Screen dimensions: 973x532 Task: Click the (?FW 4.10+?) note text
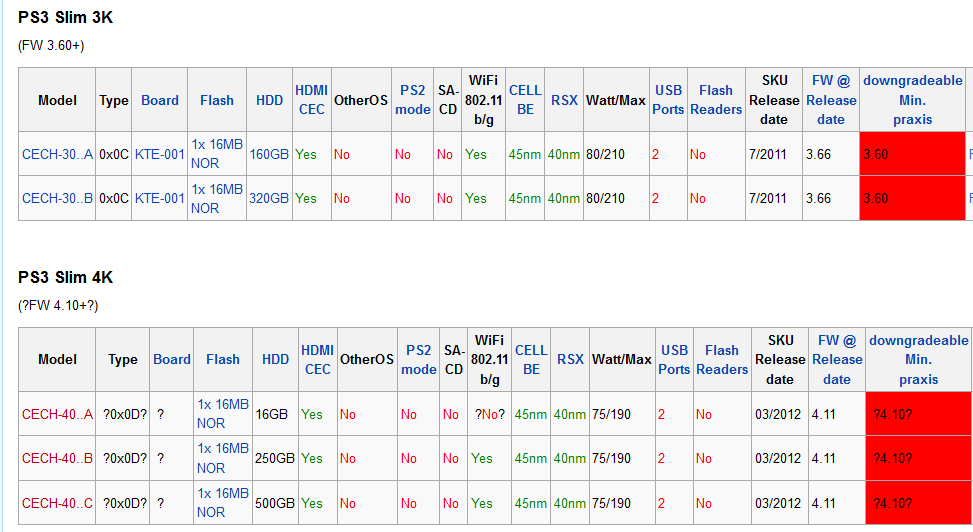click(x=58, y=305)
